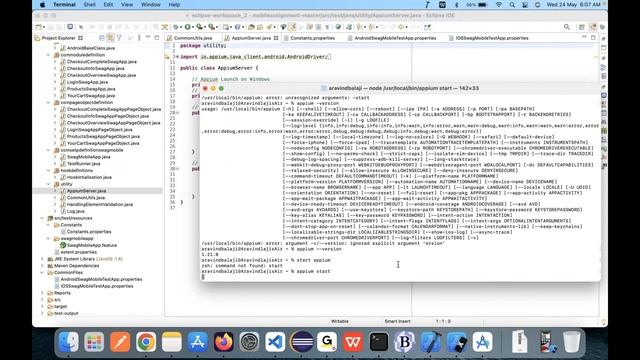
Task: Switch to Constants.properties editor tab
Action: pos(313,38)
